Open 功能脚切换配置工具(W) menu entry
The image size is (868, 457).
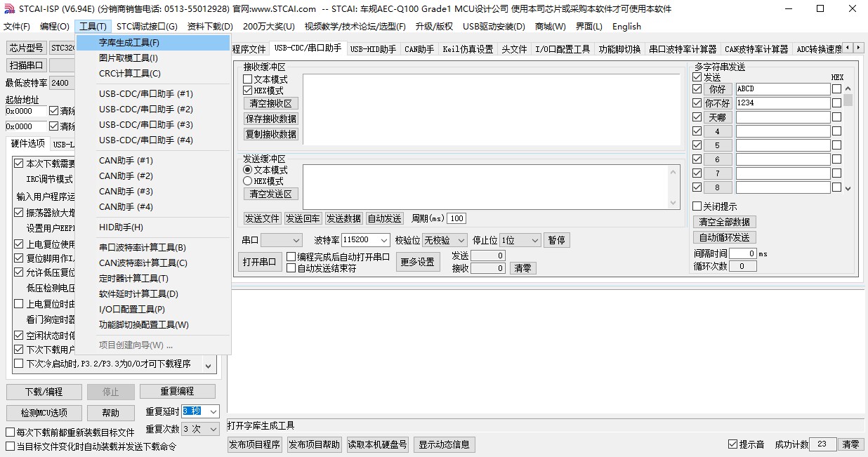154,325
